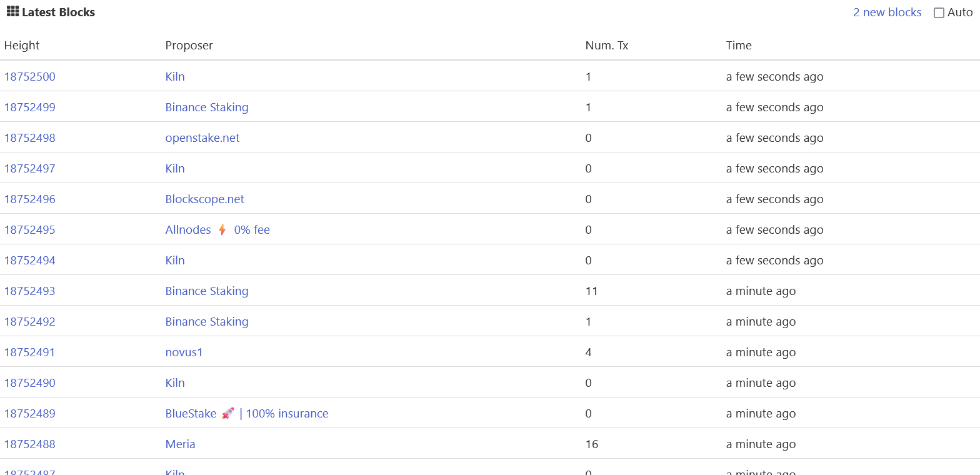Open openstake.net proposer link
The height and width of the screenshot is (475, 980).
(x=202, y=138)
